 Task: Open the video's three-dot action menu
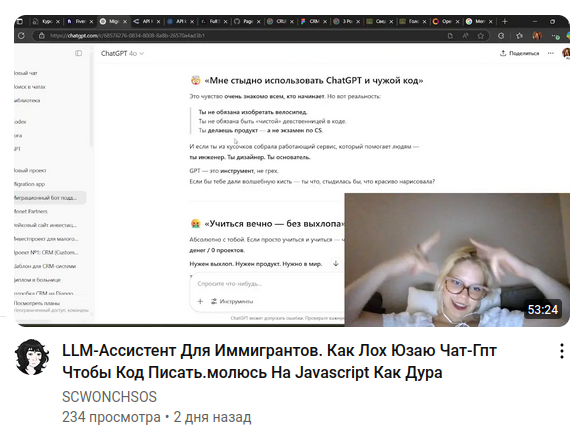point(561,351)
